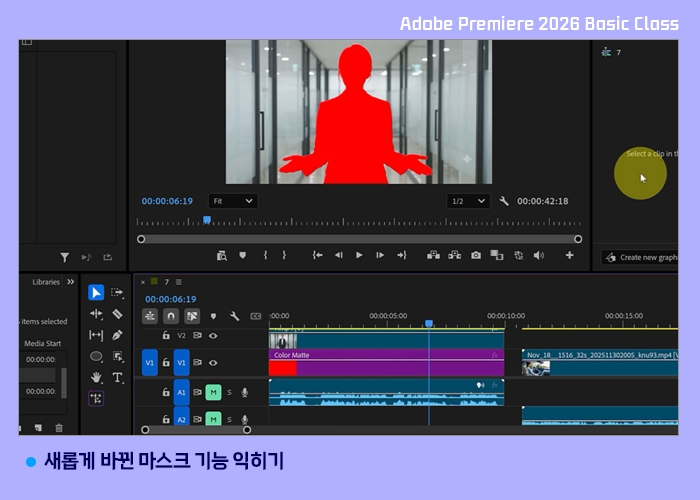The width and height of the screenshot is (700, 500).
Task: Toggle V1 source patching button
Action: tap(150, 362)
